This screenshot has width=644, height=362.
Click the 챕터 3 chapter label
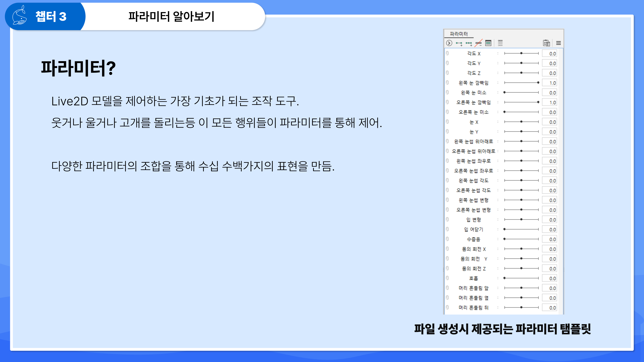click(x=51, y=16)
